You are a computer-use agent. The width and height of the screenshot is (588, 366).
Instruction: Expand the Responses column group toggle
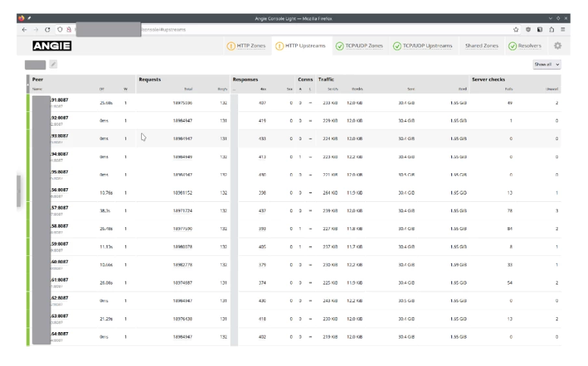tap(235, 89)
